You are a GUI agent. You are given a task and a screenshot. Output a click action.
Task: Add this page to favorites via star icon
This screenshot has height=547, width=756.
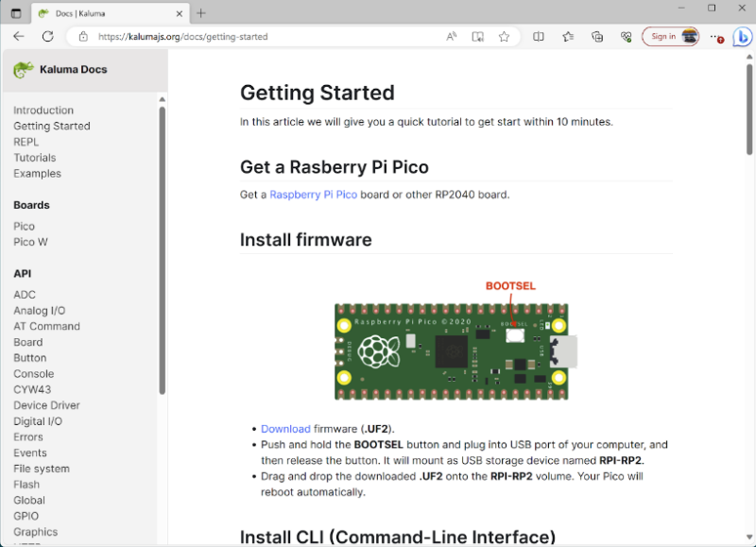point(504,36)
